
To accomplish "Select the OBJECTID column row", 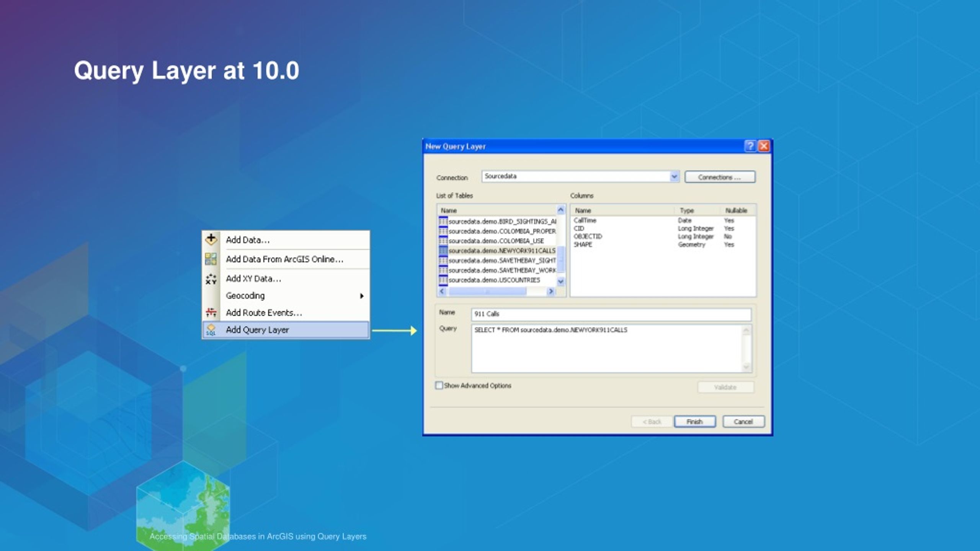I will tap(663, 236).
